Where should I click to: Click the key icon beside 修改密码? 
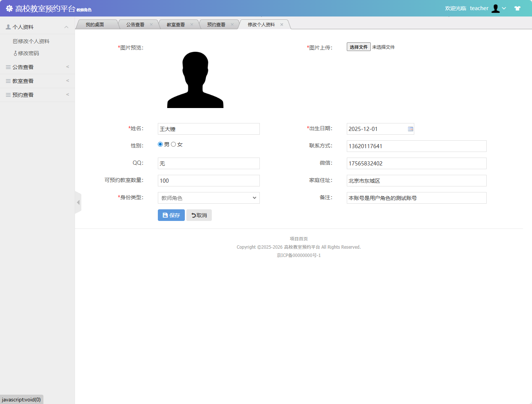15,53
